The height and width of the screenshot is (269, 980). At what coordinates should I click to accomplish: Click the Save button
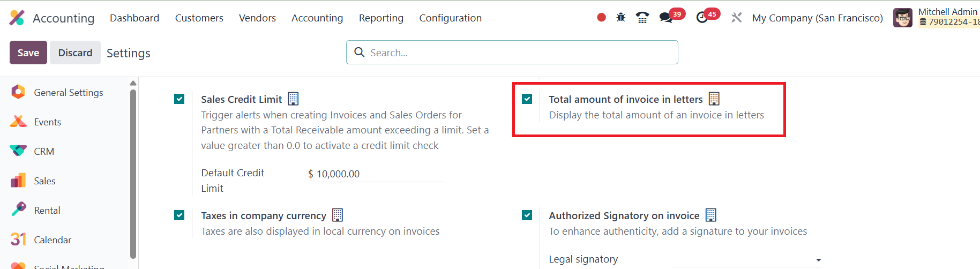[x=28, y=53]
